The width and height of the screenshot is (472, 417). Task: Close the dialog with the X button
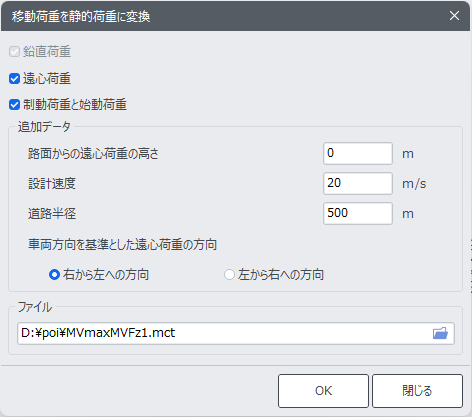pos(454,16)
